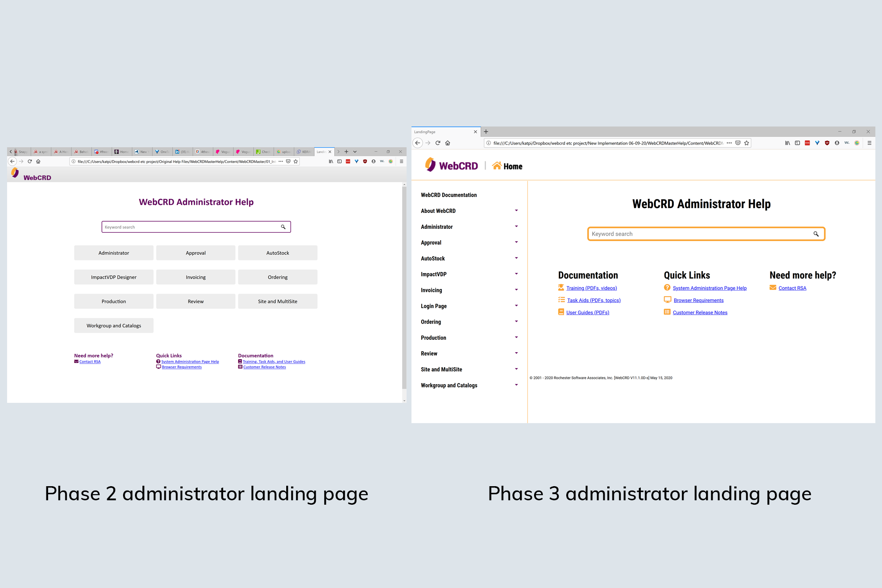This screenshot has width=882, height=588.
Task: Click the uBlock shield icon in the Phase 3 toolbar
Action: pyautogui.click(x=827, y=143)
